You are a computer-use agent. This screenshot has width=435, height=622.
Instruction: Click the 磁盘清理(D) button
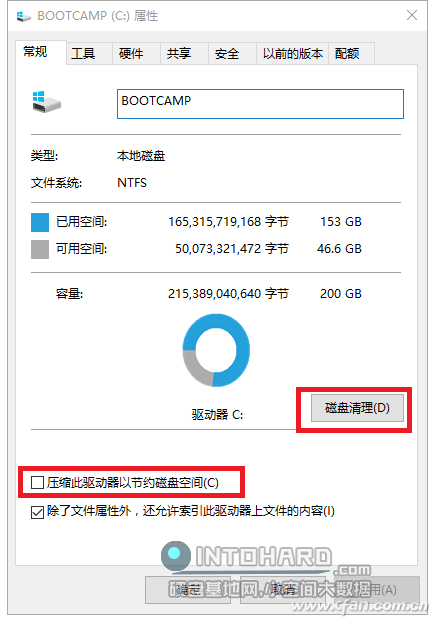click(x=357, y=408)
